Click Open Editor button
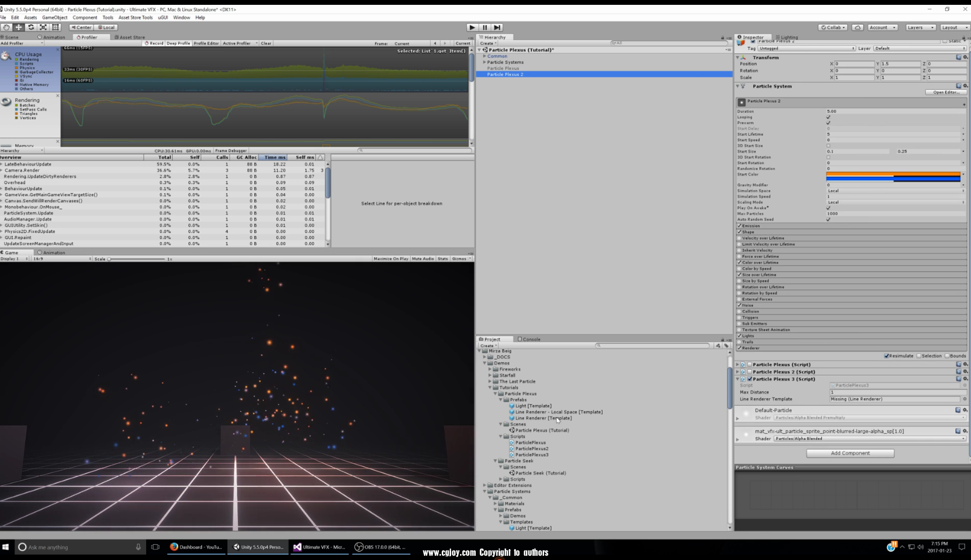Image resolution: width=971 pixels, height=560 pixels. 946,92
